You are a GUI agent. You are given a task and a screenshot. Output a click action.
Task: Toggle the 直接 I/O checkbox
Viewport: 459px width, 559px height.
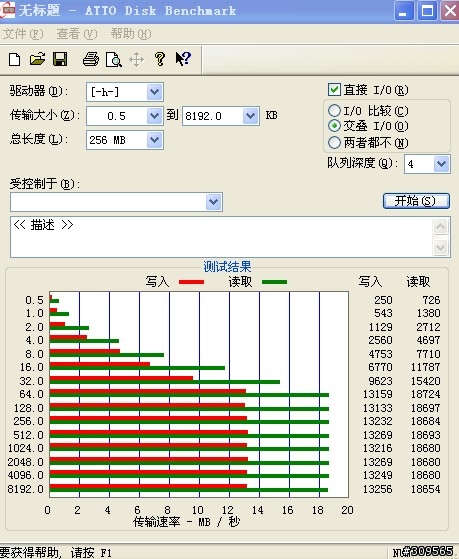pos(334,89)
